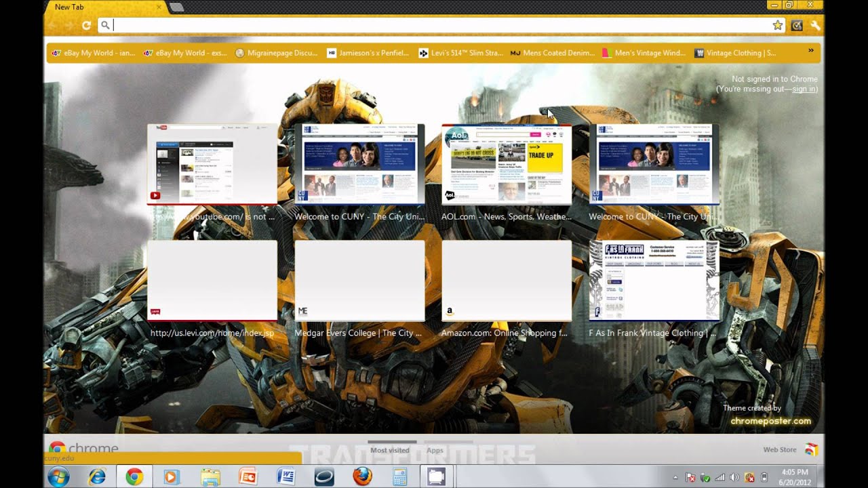Click the Amazon.com: Online Shopping title text

pyautogui.click(x=505, y=333)
